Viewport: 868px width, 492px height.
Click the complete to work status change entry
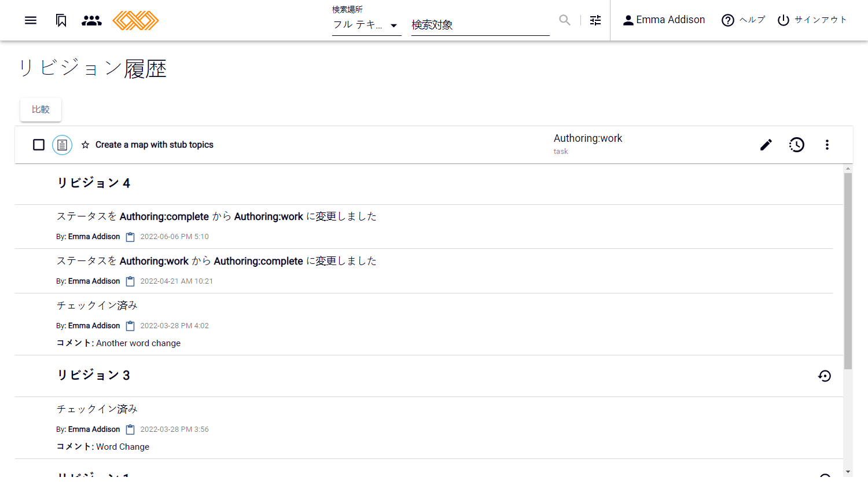pyautogui.click(x=216, y=216)
